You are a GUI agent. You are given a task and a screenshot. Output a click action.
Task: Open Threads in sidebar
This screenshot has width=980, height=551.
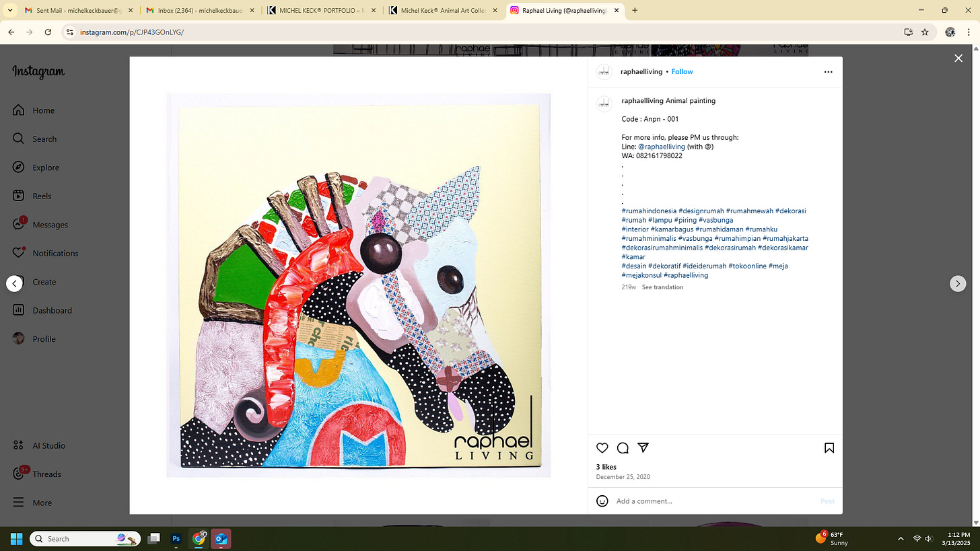pos(37,474)
